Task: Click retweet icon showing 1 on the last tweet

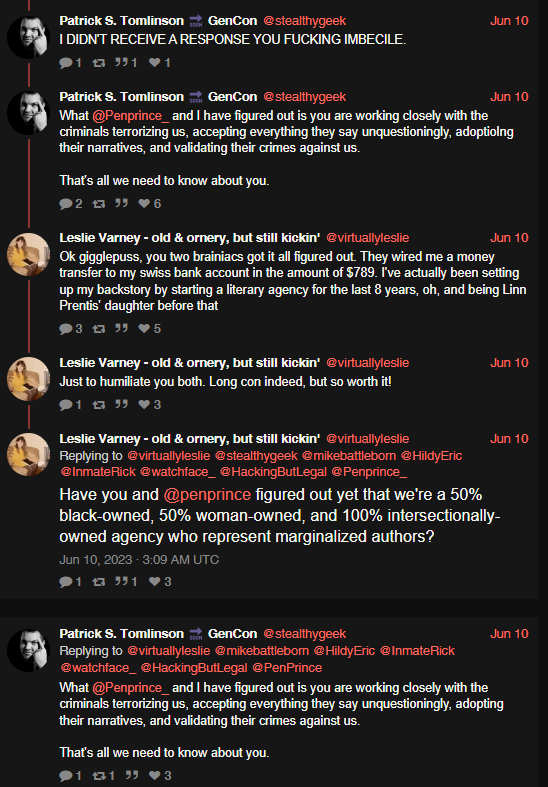Action: [x=99, y=775]
